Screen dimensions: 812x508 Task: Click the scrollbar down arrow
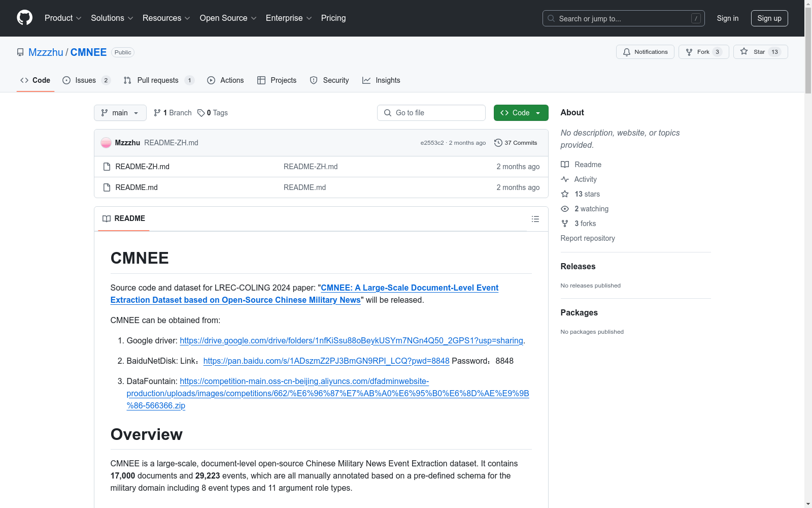[808, 504]
